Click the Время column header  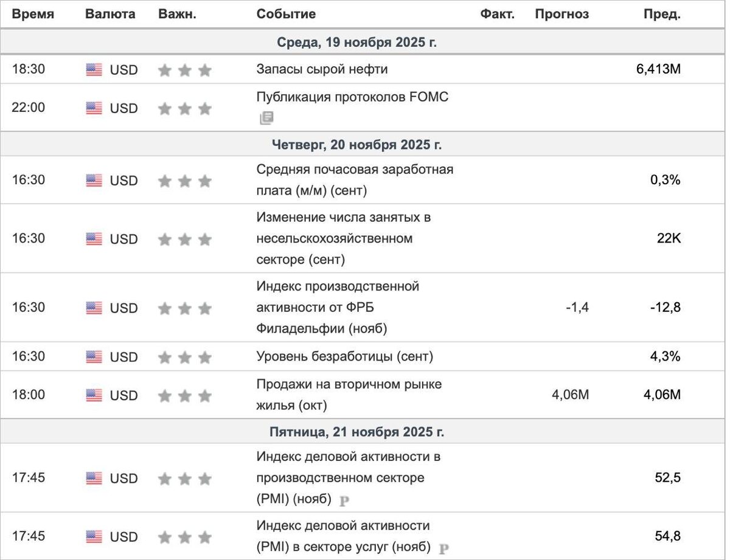[33, 14]
